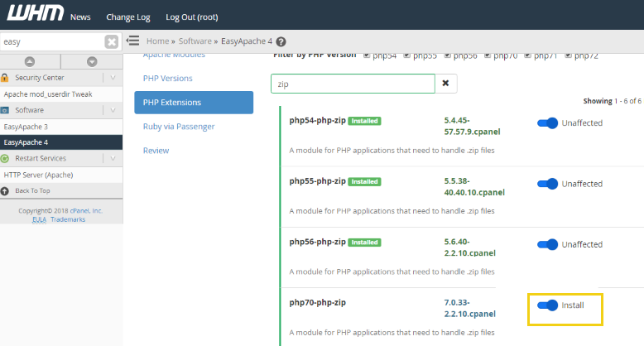Switch off the php56-php-zip toggle
Screen dimensions: 644x346
point(547,244)
